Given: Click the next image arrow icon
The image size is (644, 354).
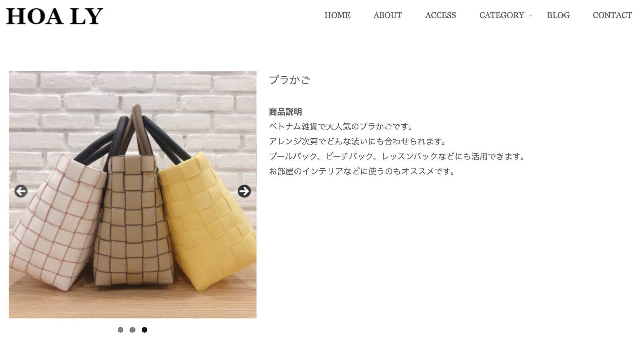Looking at the screenshot, I should tap(244, 191).
